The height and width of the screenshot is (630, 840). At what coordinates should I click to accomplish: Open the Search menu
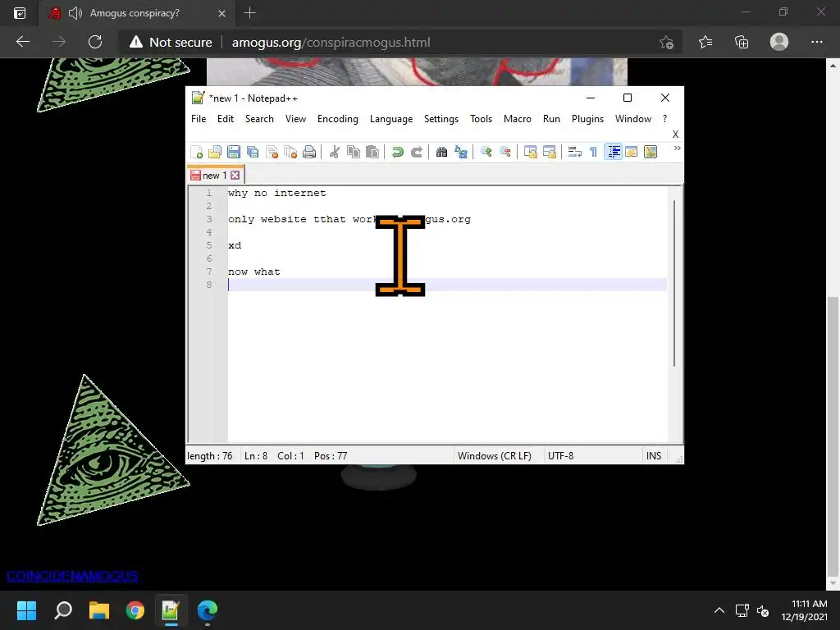coord(259,119)
